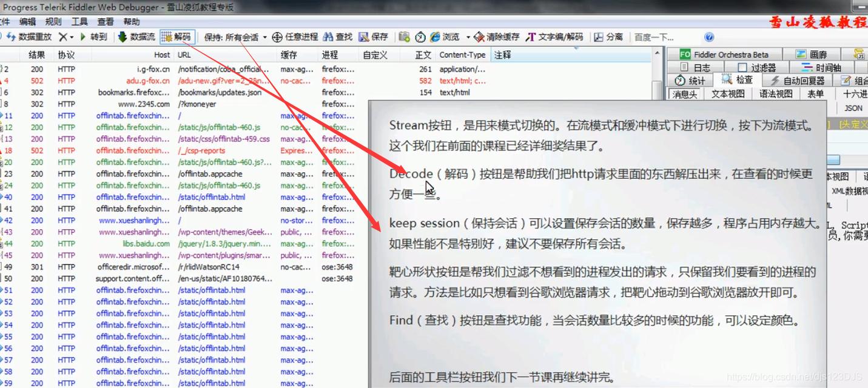Open the 自动回复器 AutoResponder tab
Screen dimensions: 868x388
(797, 80)
